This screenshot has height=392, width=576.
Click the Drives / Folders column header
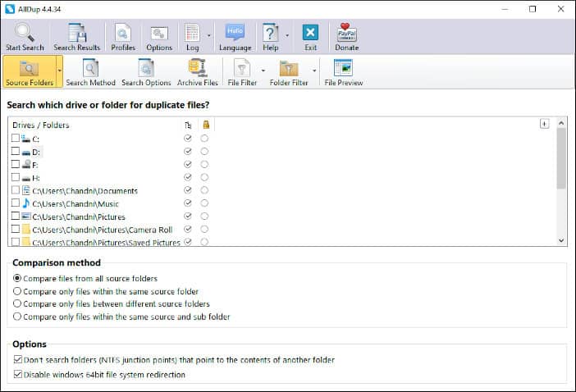pos(41,125)
